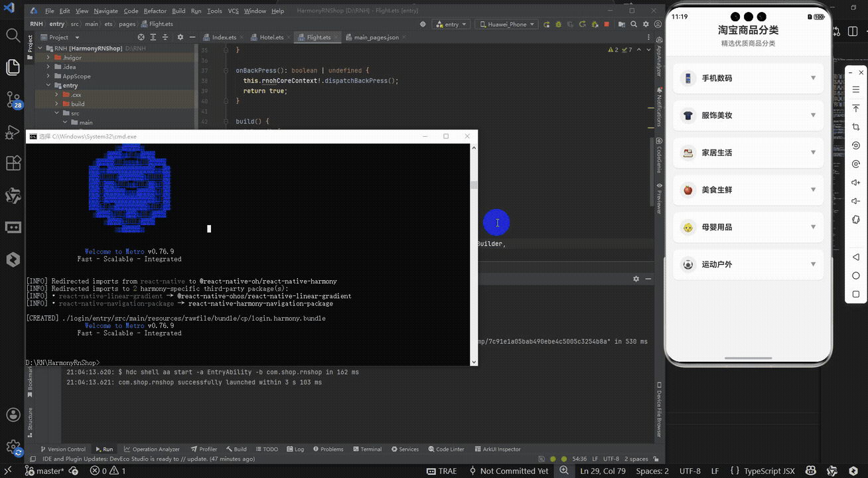Click the emulator screenshot crop icon

pyautogui.click(x=856, y=127)
